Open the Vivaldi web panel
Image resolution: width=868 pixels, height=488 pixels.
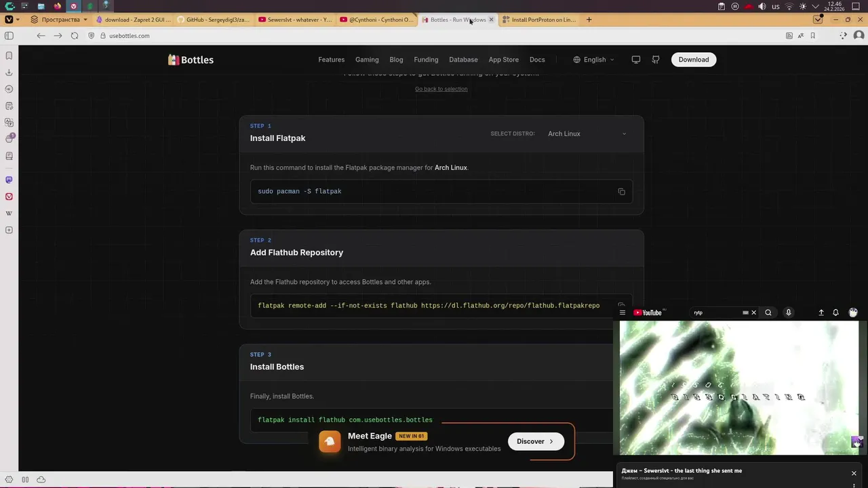click(x=9, y=197)
